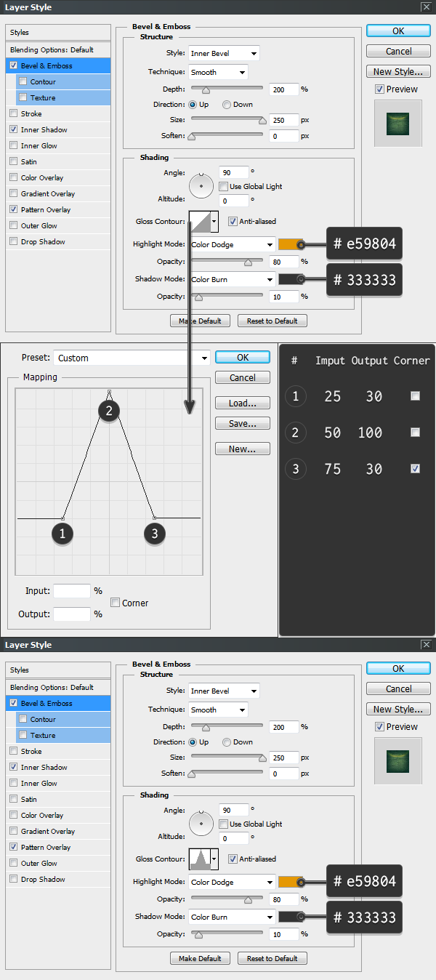Click the peak-shaped Gloss Contour thumbnail

(x=199, y=859)
